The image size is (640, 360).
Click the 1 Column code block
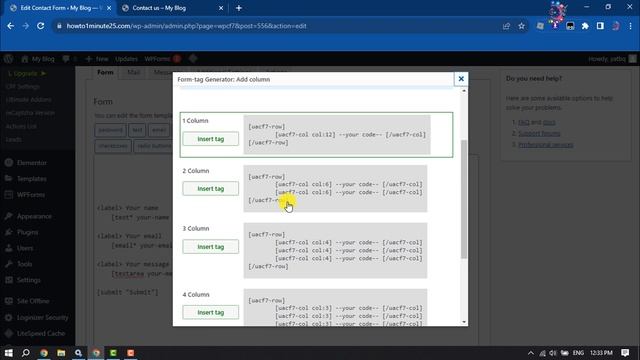337,135
